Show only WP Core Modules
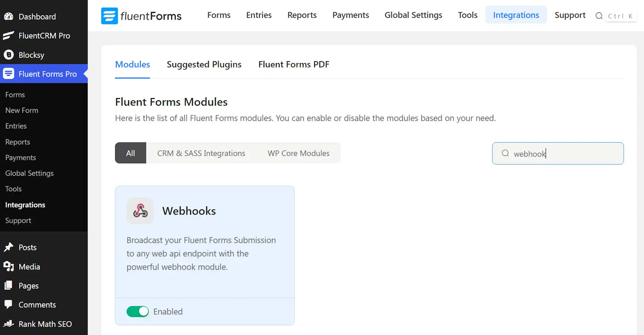The width and height of the screenshot is (644, 335). [299, 153]
